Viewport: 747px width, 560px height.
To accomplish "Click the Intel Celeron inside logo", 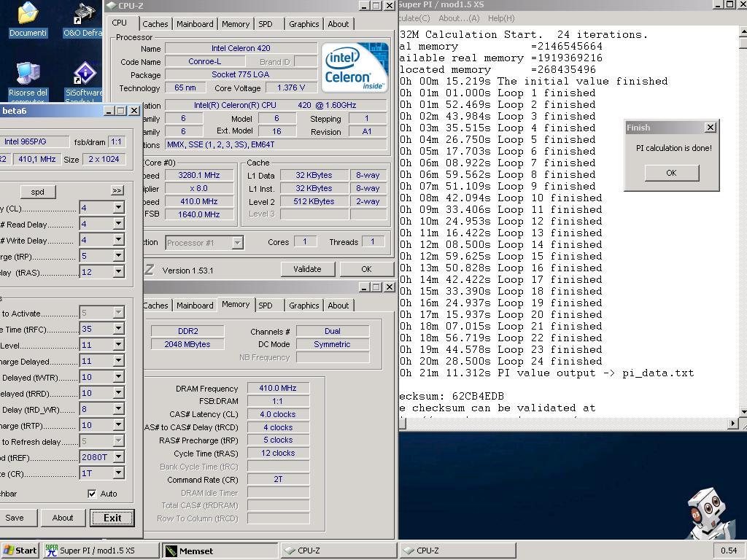I will (x=355, y=68).
